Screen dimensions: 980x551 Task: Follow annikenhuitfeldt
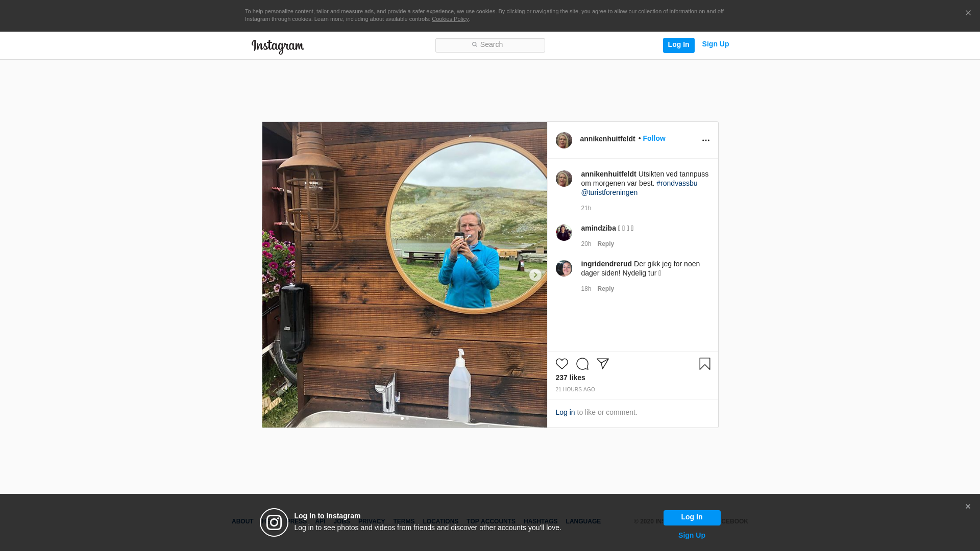pyautogui.click(x=654, y=139)
